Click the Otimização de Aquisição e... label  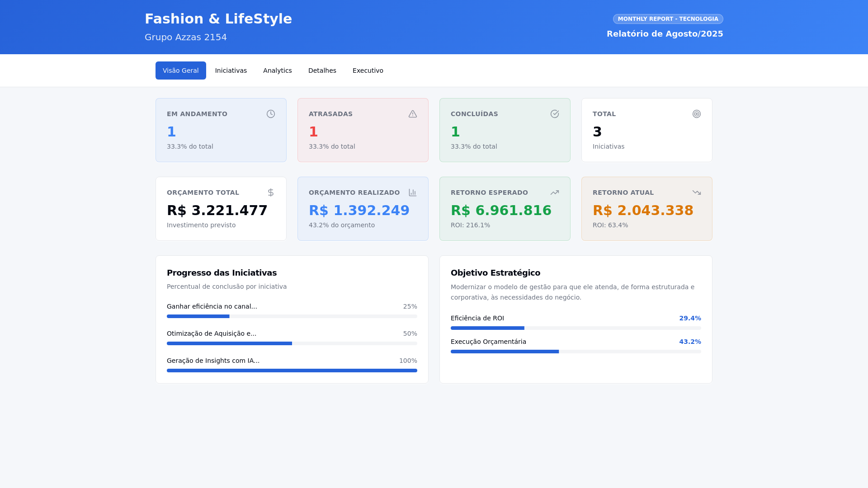pos(212,333)
